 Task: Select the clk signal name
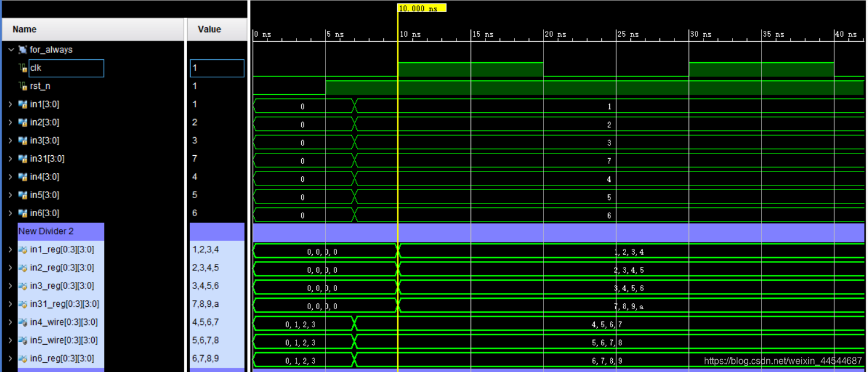(35, 68)
